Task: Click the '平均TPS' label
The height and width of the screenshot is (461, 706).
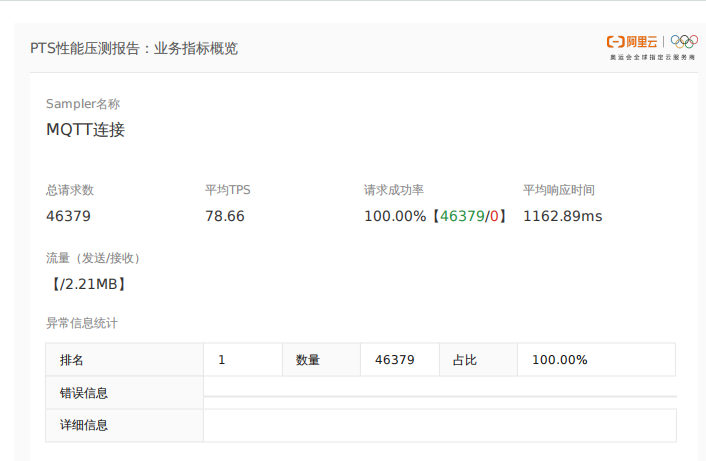Action: [227, 190]
